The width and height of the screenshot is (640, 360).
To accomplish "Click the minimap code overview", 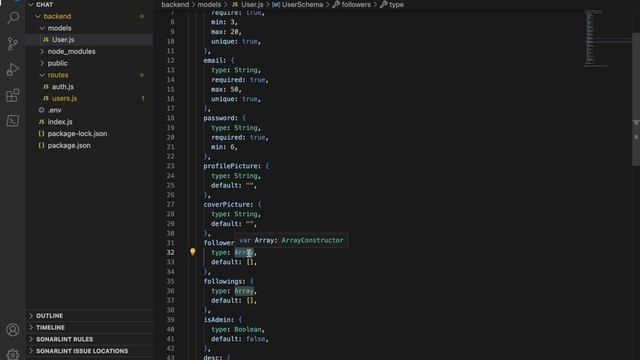I will pyautogui.click(x=607, y=39).
